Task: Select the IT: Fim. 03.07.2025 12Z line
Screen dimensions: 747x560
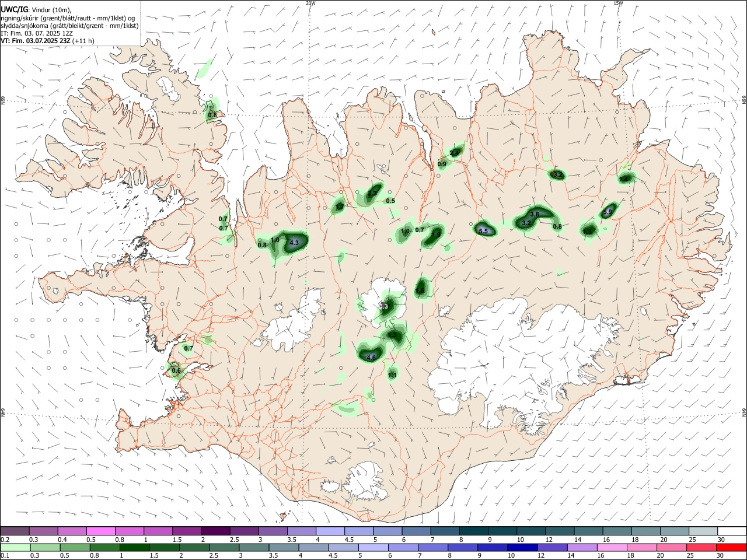Action: tap(37, 33)
